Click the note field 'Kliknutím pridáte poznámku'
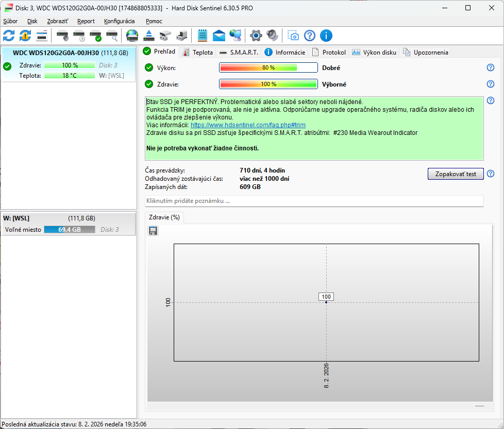The width and height of the screenshot is (504, 429). pos(314,201)
